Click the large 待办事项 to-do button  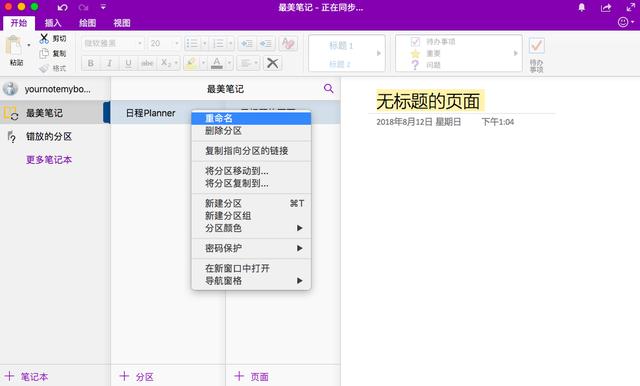pos(536,55)
